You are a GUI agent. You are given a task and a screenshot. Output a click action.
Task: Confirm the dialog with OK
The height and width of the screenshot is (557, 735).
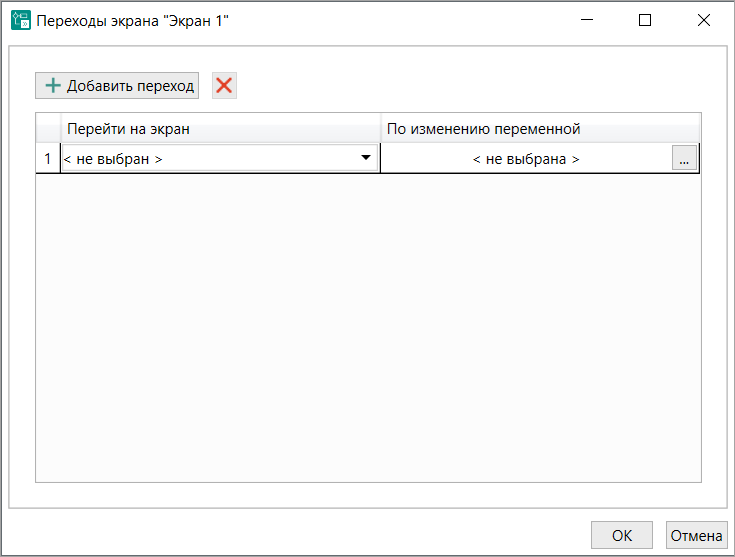click(621, 535)
